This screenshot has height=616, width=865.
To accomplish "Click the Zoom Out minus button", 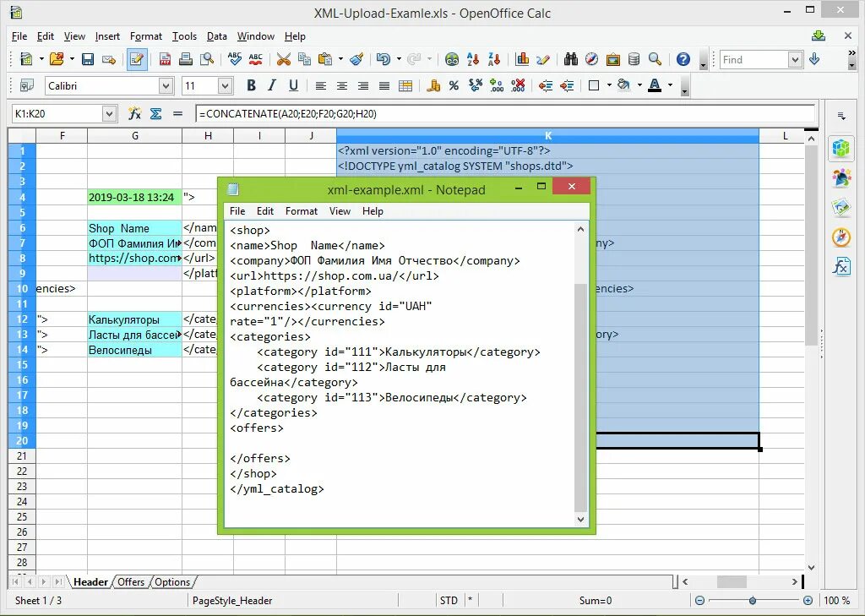I will pos(699,600).
